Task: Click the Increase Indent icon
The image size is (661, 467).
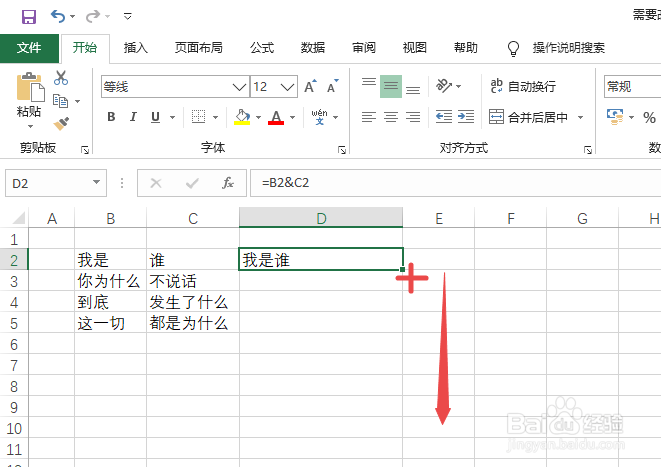Action: [x=466, y=117]
